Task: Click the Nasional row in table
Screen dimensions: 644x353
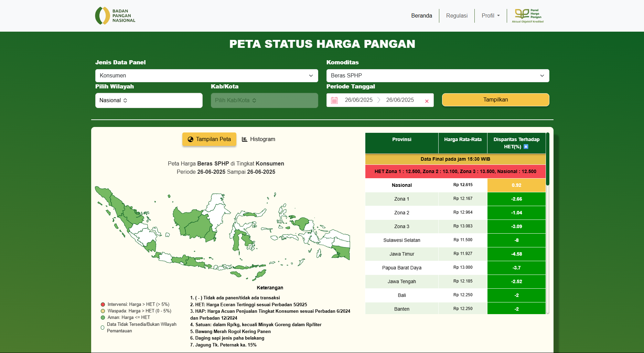Action: pos(455,185)
